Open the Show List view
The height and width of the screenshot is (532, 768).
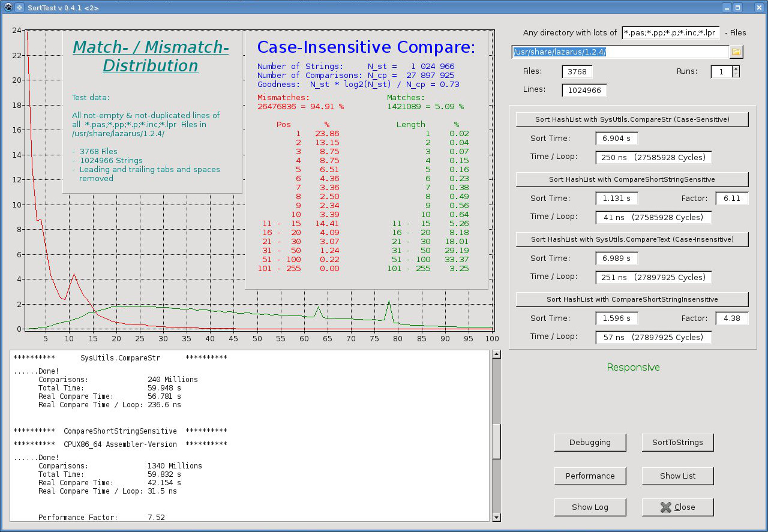point(677,476)
